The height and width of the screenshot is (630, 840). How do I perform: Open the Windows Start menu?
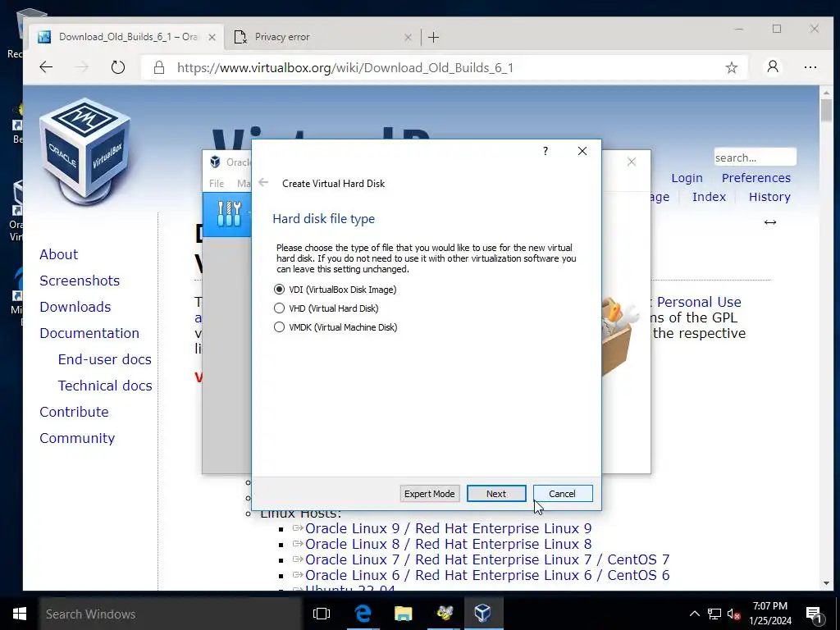click(x=20, y=614)
